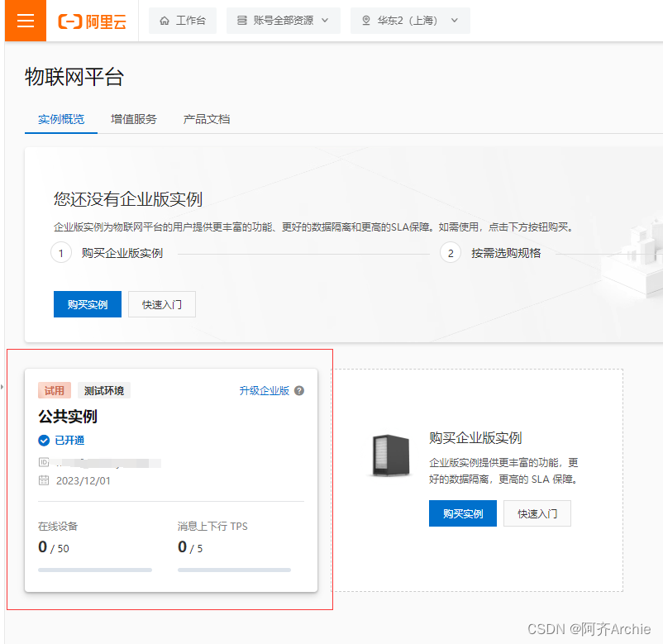
Task: Click the 您还没有企业版实例 heading
Action: tap(127, 199)
